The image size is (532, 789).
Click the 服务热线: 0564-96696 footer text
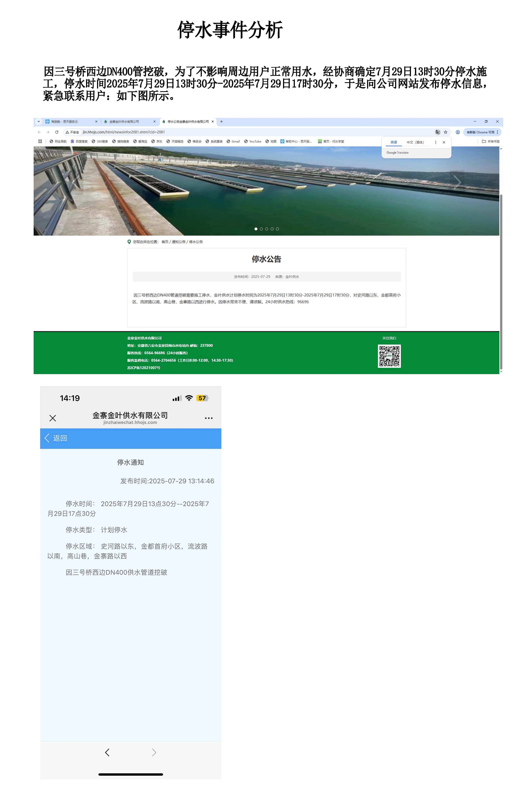(157, 353)
